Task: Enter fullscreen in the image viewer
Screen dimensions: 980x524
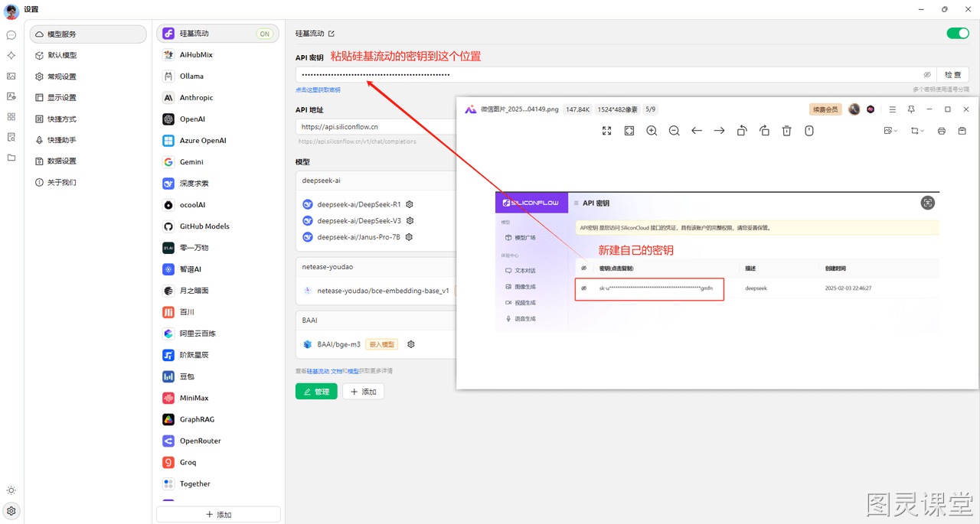Action: point(606,131)
